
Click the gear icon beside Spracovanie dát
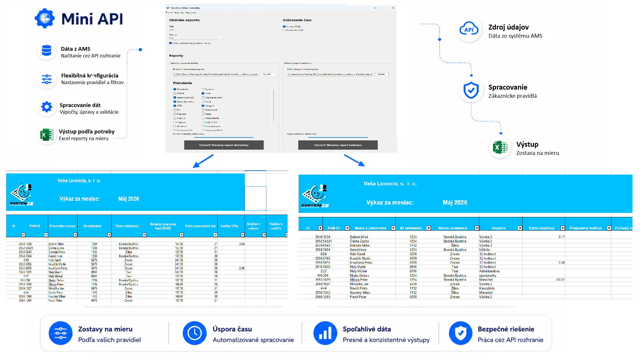tap(46, 107)
